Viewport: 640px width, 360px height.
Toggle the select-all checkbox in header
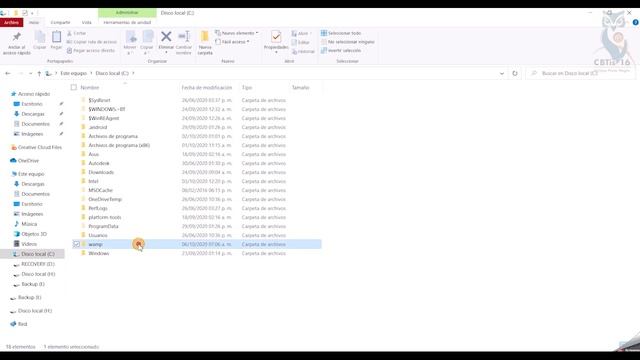pyautogui.click(x=74, y=87)
